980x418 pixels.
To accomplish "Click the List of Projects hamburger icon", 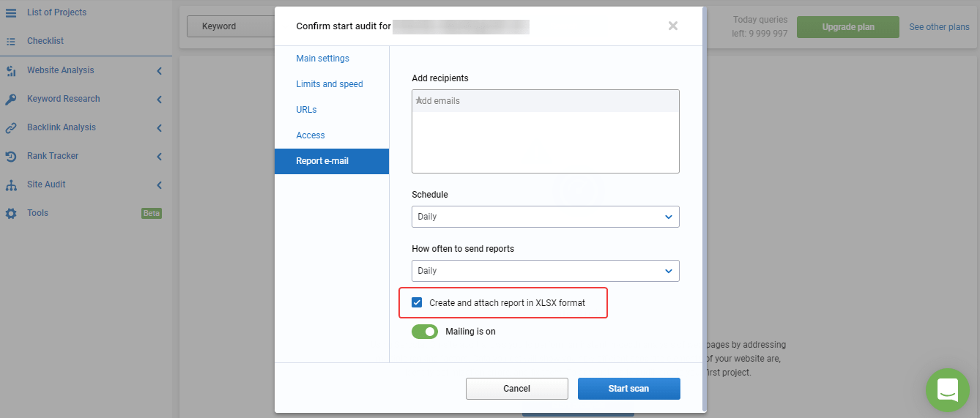I will (11, 12).
